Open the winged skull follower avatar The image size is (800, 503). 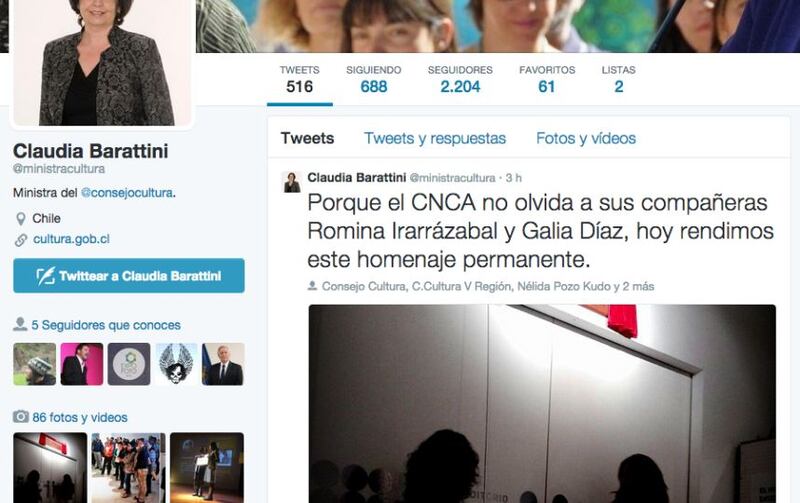176,364
